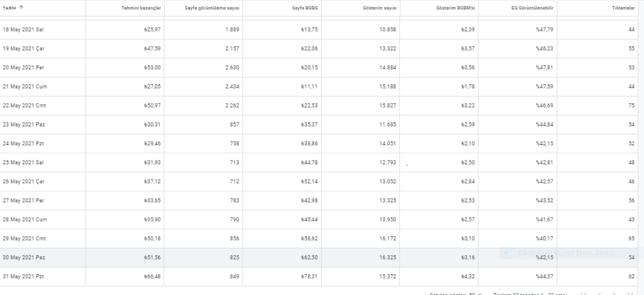Select the 18 May 2021 Sal row

(x=319, y=30)
